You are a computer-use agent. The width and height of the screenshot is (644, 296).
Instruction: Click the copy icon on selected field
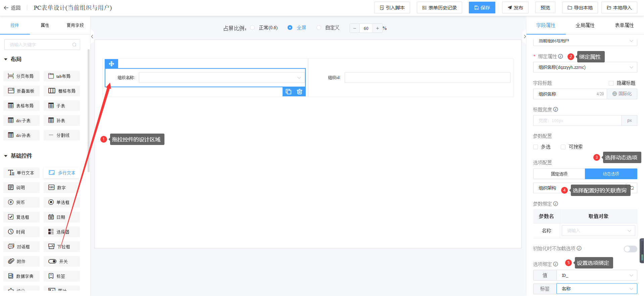tap(288, 92)
